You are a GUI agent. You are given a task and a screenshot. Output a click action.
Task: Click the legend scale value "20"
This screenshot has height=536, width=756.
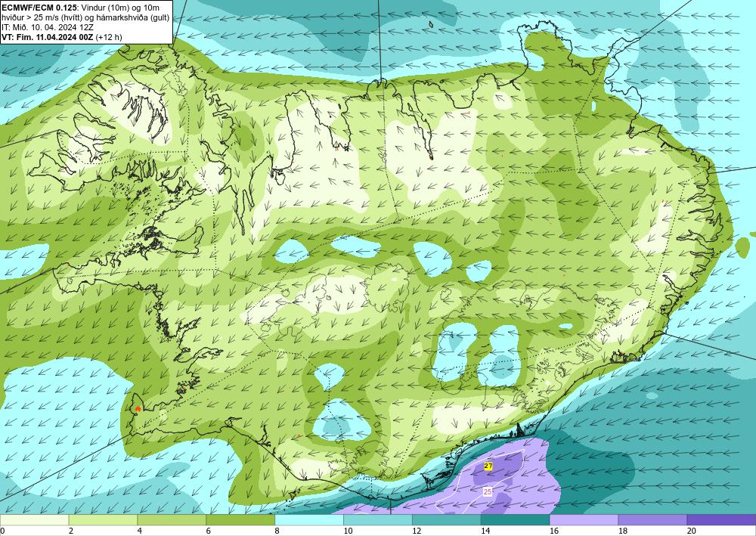692,531
